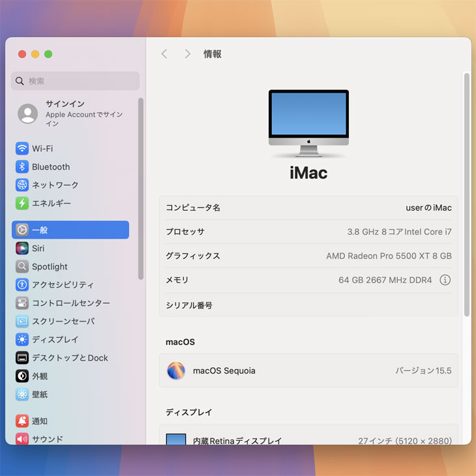The height and width of the screenshot is (476, 476).
Task: Open Bluetooth settings in sidebar
Action: 70,167
